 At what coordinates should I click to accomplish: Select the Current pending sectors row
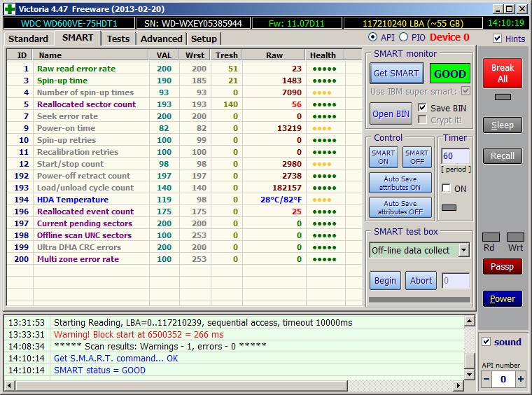click(184, 223)
